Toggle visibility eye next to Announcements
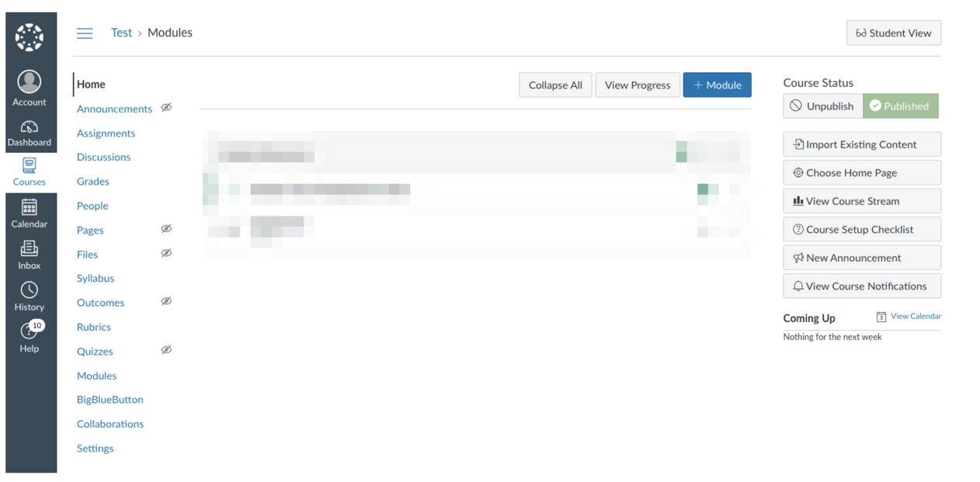Image resolution: width=980 pixels, height=482 pixels. pyautogui.click(x=166, y=109)
